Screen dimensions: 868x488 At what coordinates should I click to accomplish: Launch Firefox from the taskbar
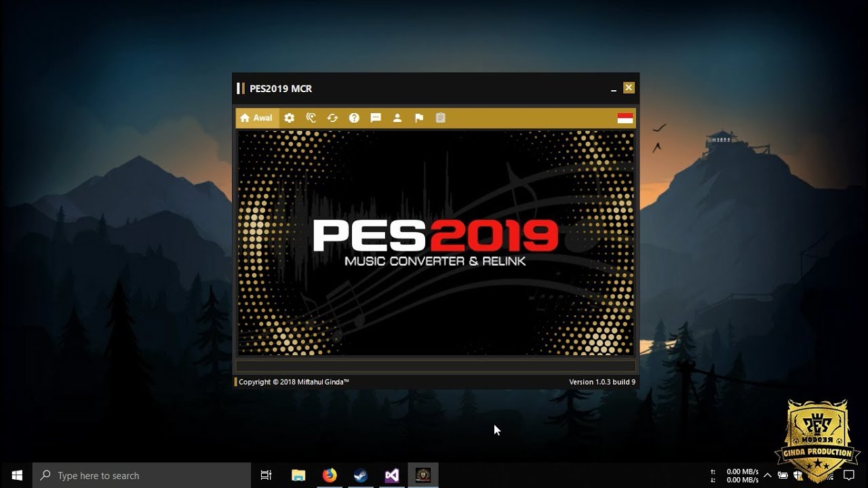click(330, 476)
